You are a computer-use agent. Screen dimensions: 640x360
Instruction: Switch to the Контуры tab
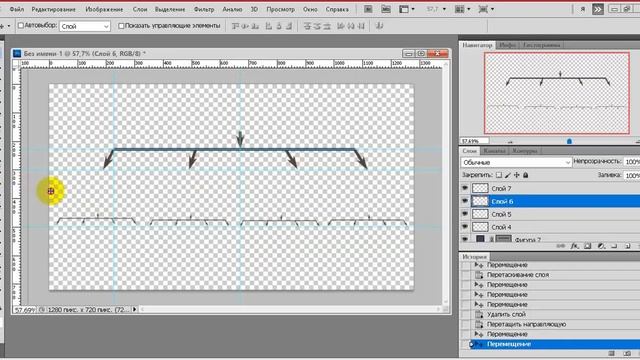(524, 151)
